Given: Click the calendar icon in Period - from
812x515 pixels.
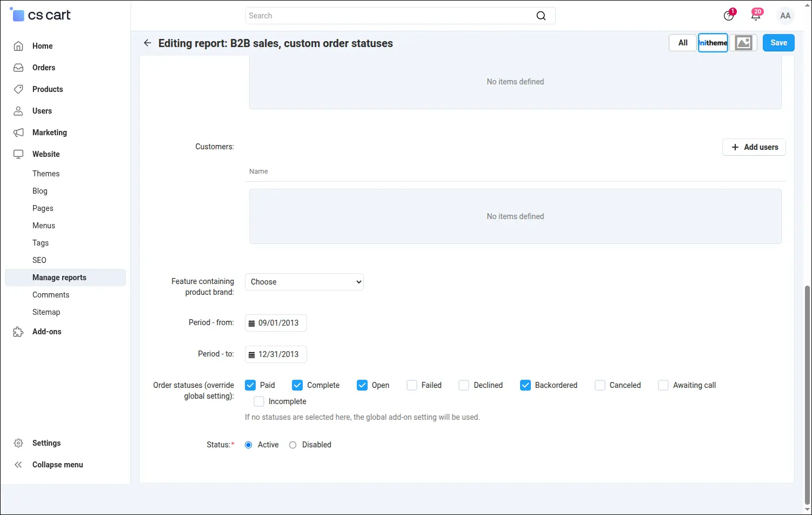Looking at the screenshot, I should [x=251, y=323].
